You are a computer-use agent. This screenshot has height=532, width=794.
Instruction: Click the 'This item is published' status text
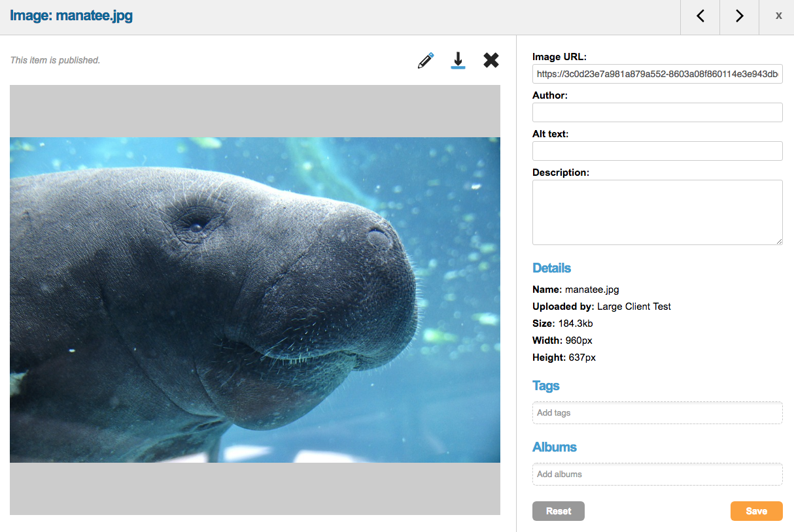(x=56, y=61)
